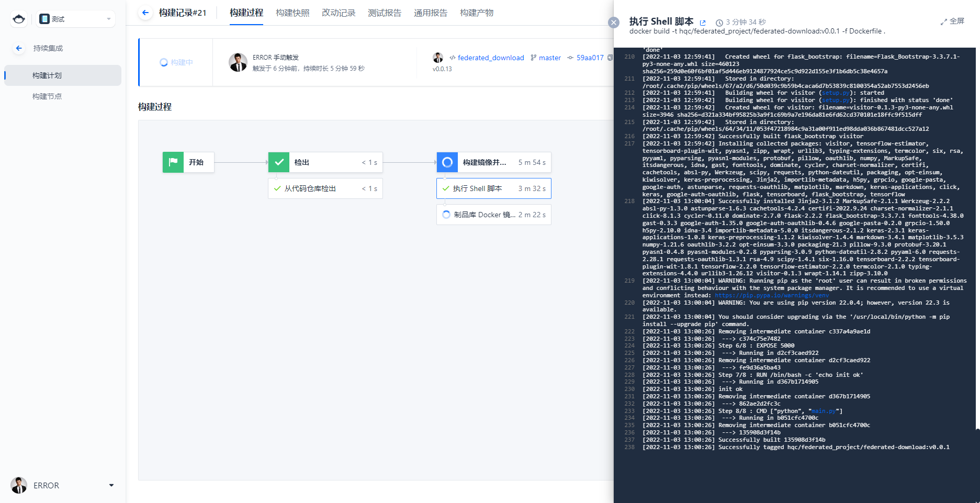Image resolution: width=980 pixels, height=503 pixels.
Task: Click the clock duration icon
Action: pos(719,23)
